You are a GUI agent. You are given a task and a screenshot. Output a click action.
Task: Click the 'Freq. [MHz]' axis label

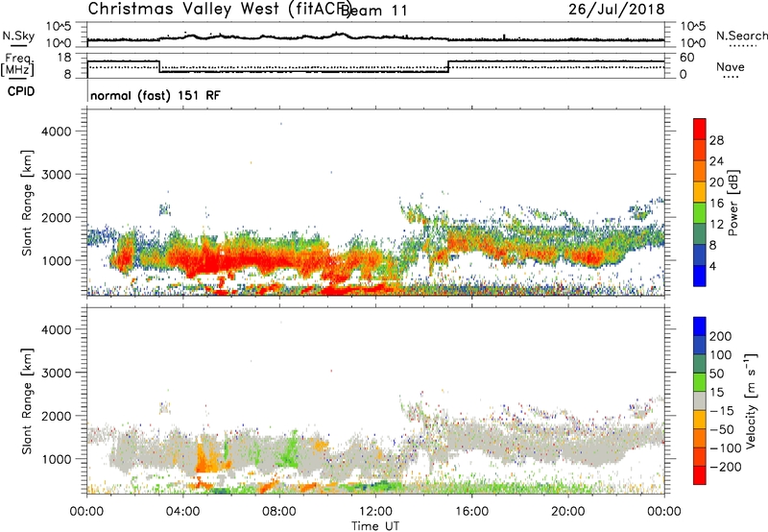point(17,64)
